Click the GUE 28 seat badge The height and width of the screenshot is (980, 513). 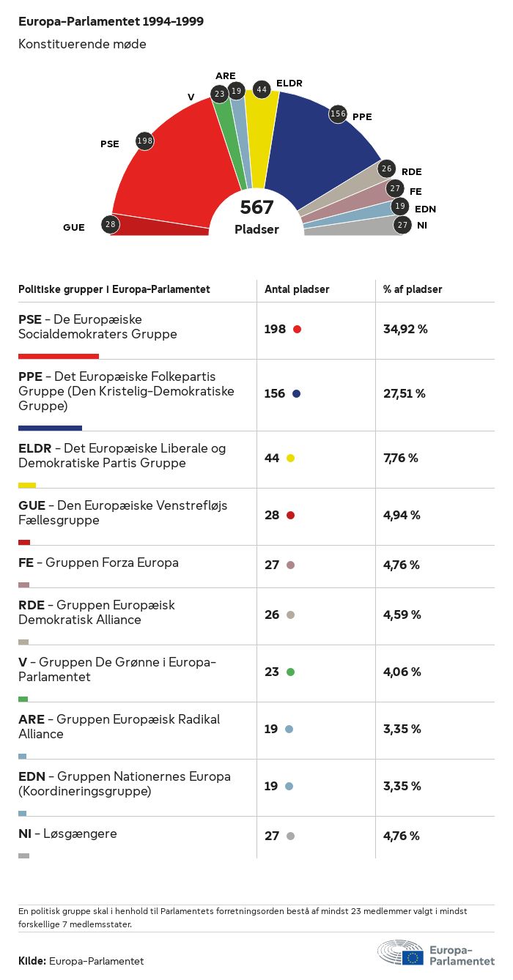[x=111, y=224]
